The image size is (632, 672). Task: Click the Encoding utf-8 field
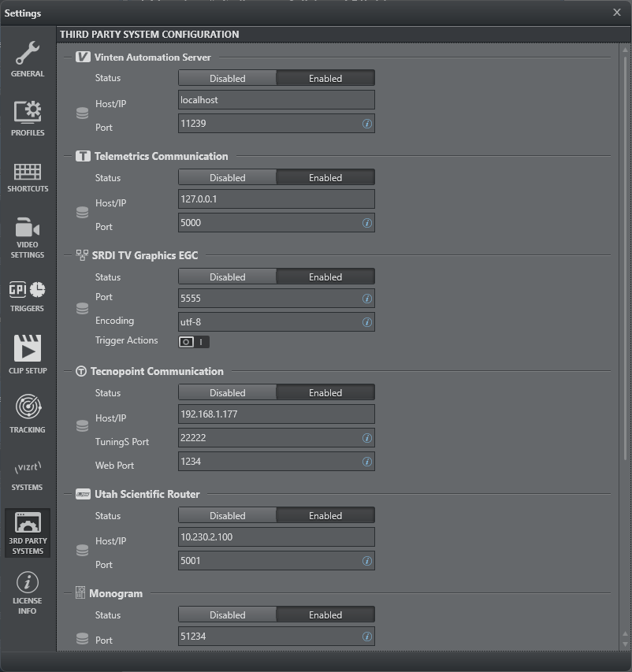(277, 322)
